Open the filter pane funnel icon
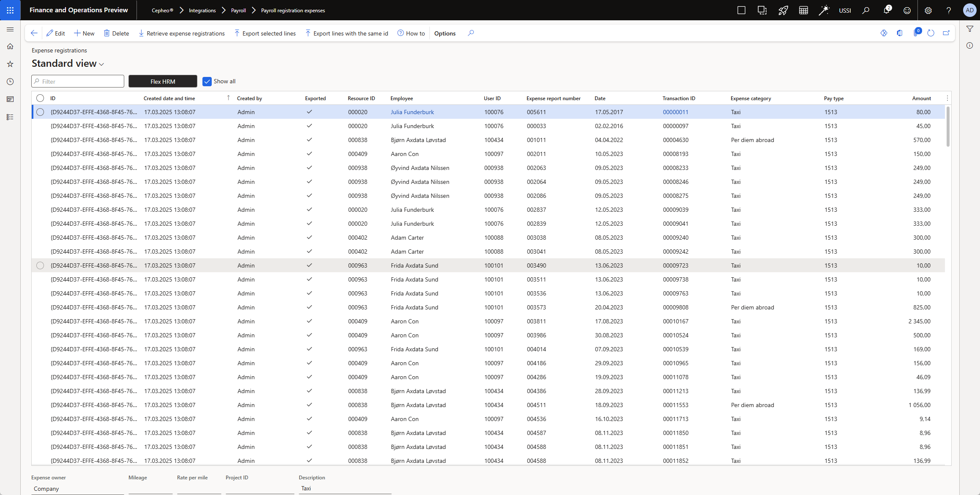The height and width of the screenshot is (495, 980). coord(970,29)
